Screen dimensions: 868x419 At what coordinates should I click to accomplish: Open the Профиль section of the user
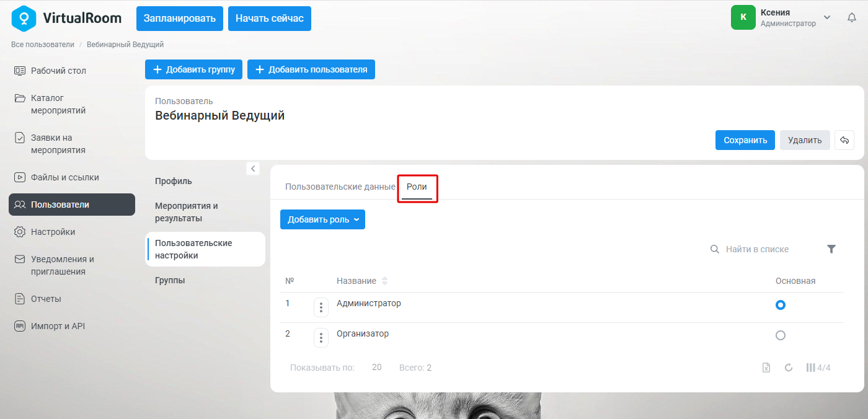[174, 181]
